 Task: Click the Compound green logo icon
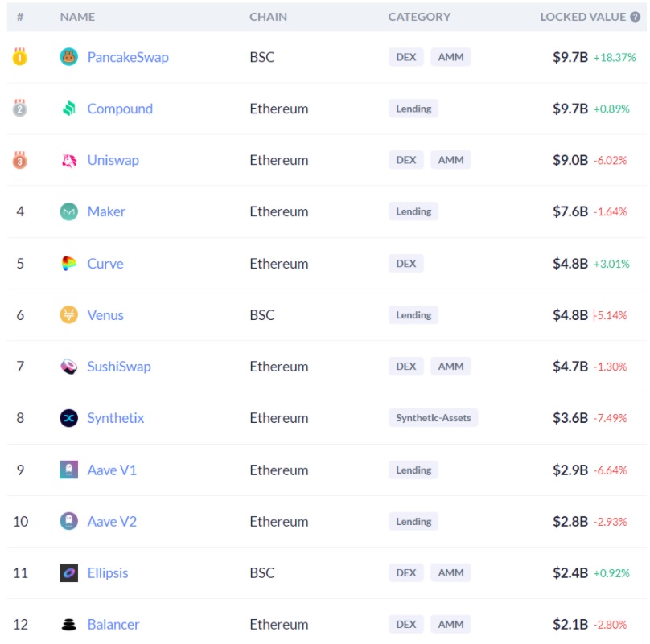[69, 109]
